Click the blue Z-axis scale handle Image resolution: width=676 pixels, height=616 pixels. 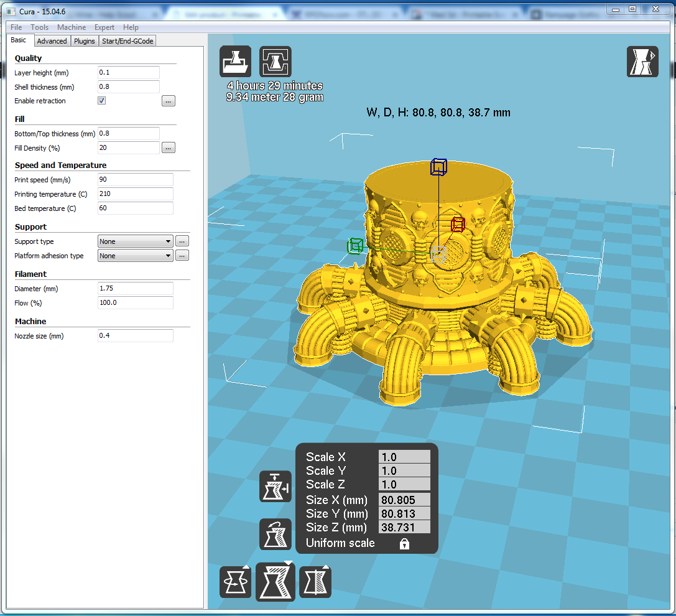point(438,166)
